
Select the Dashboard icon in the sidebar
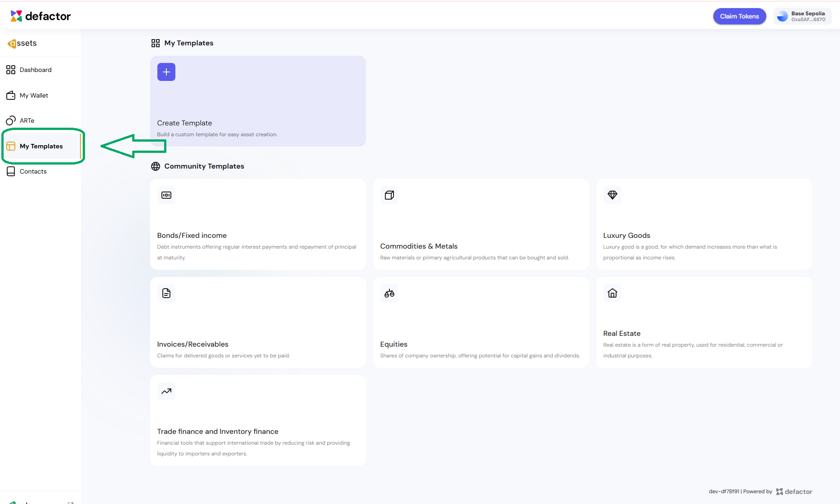[x=11, y=70]
